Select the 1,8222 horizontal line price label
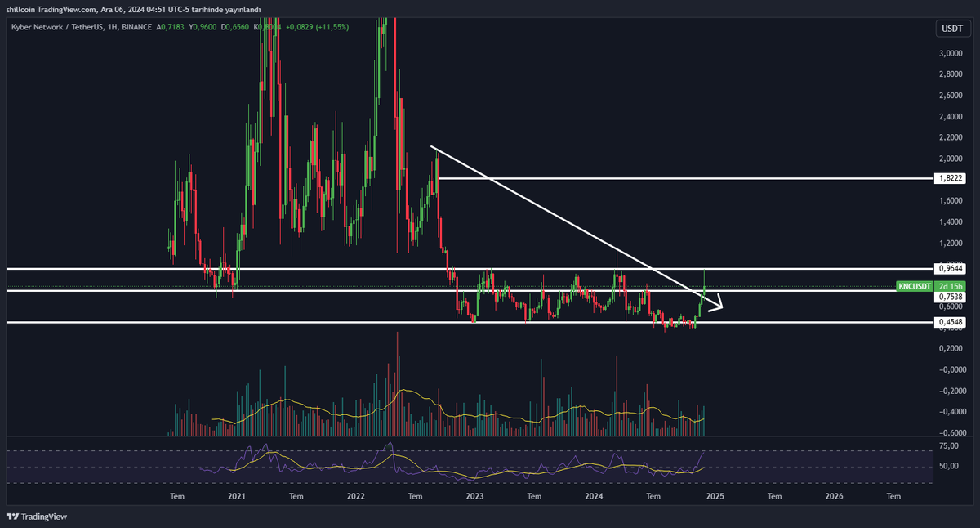The image size is (980, 528). pyautogui.click(x=951, y=177)
